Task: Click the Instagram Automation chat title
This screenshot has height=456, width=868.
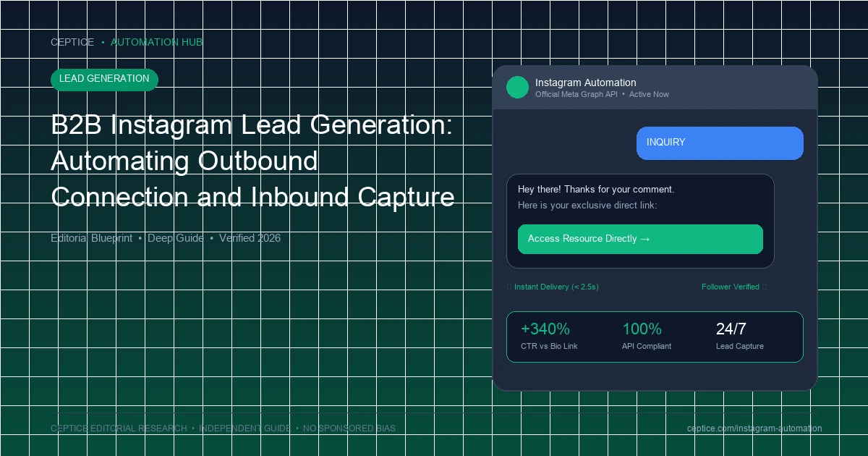Action: point(586,83)
